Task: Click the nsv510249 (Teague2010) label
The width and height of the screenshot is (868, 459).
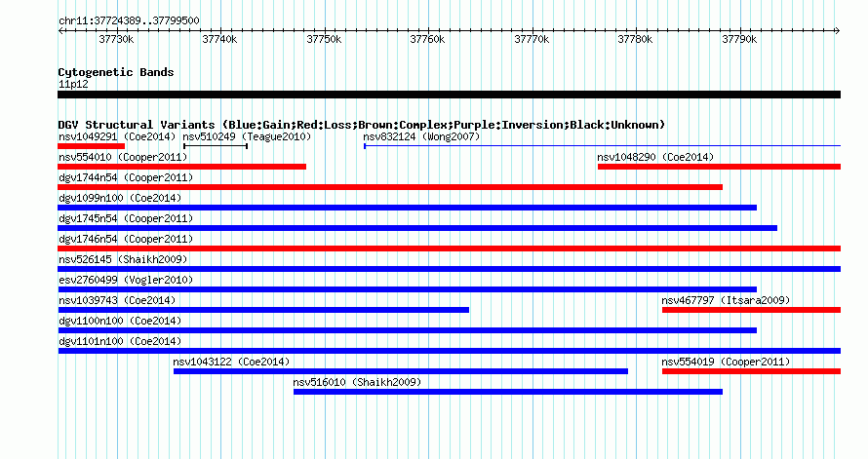Action: click(x=247, y=136)
